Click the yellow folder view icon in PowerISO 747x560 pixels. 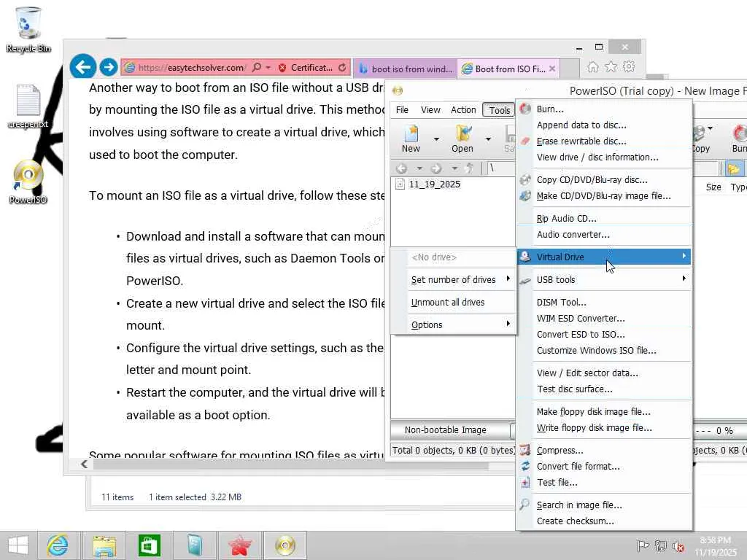pos(734,168)
